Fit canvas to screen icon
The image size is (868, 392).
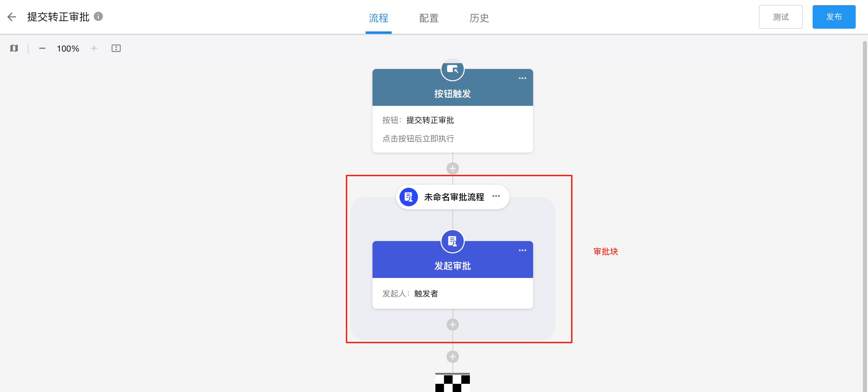pos(116,48)
